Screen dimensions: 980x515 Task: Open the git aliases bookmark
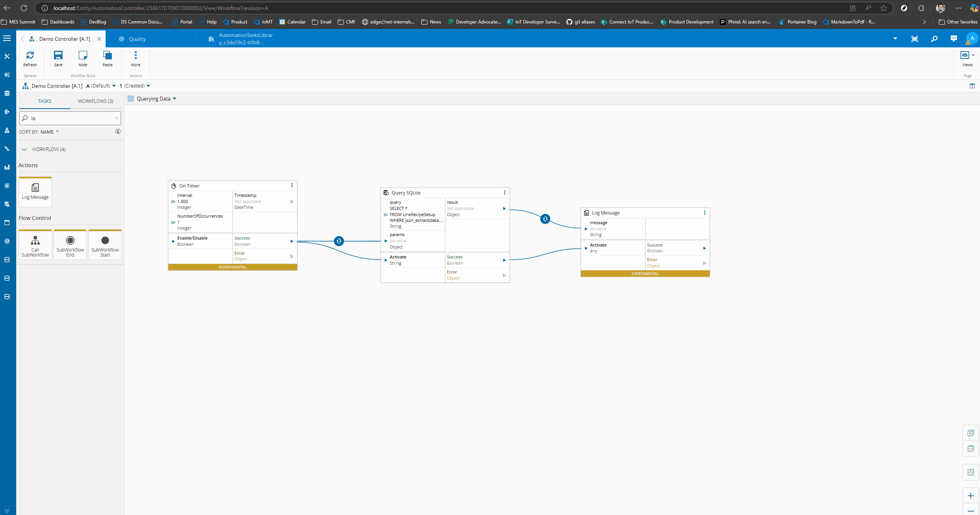(581, 22)
